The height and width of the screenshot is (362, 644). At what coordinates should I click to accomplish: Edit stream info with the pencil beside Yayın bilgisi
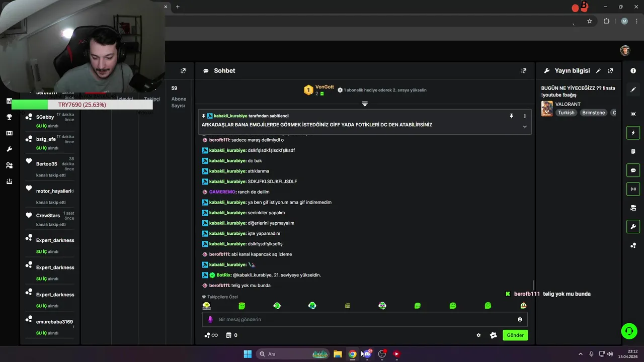pyautogui.click(x=598, y=71)
